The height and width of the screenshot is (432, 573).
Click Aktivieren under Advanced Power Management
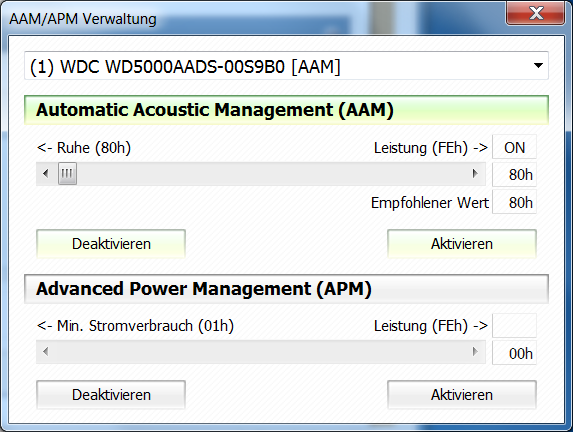[462, 395]
